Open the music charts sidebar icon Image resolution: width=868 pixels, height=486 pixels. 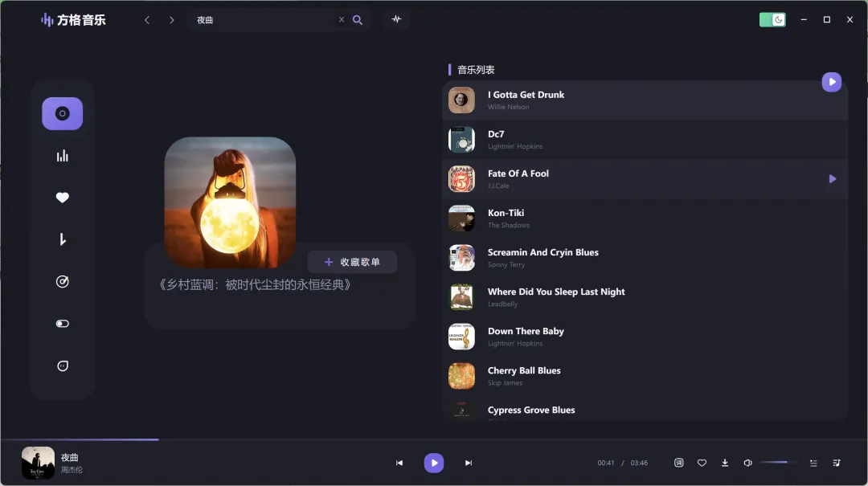click(62, 155)
